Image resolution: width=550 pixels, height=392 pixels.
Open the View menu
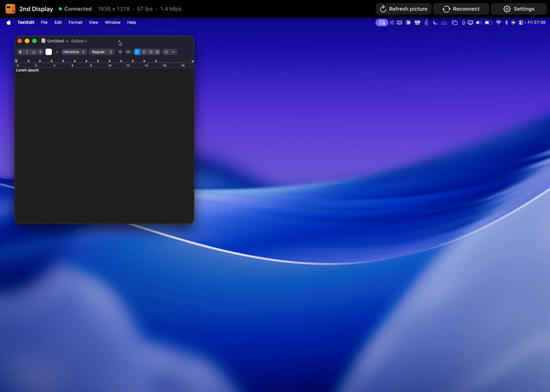pyautogui.click(x=93, y=22)
